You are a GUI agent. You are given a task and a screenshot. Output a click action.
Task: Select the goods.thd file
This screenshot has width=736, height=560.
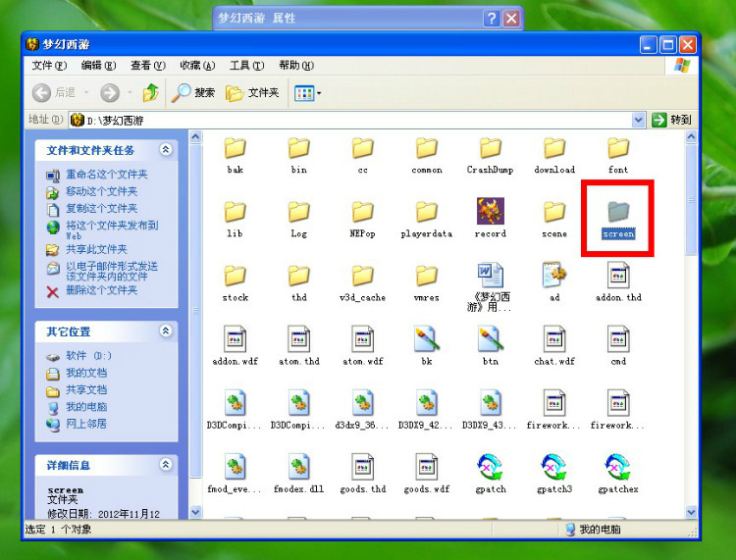tap(362, 473)
